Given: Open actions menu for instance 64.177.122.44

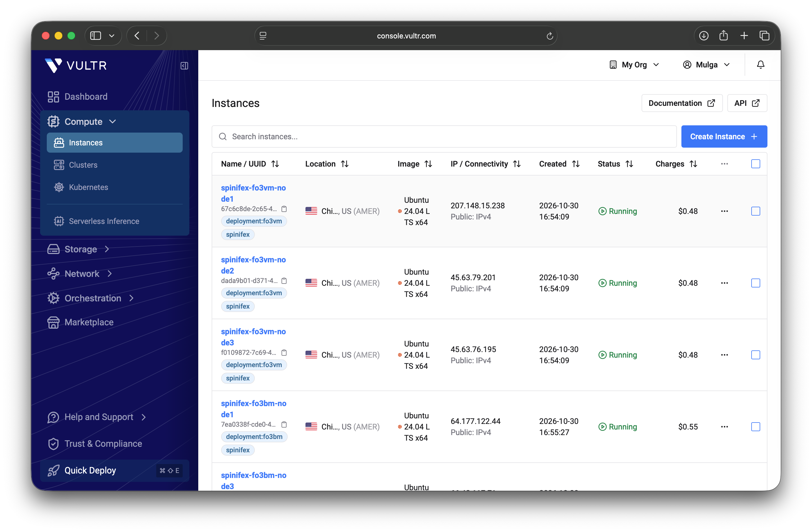Looking at the screenshot, I should [x=724, y=426].
